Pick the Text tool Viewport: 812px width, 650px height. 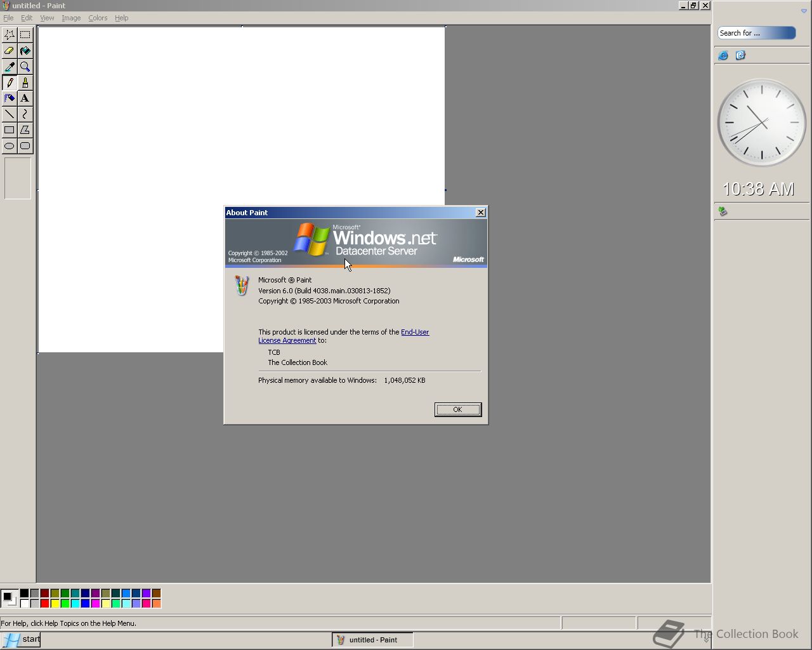(25, 98)
